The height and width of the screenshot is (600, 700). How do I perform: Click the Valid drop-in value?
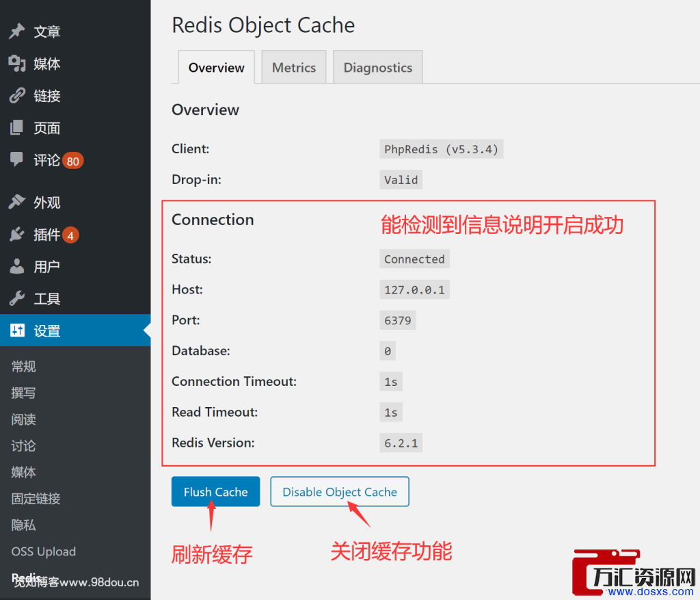click(401, 180)
